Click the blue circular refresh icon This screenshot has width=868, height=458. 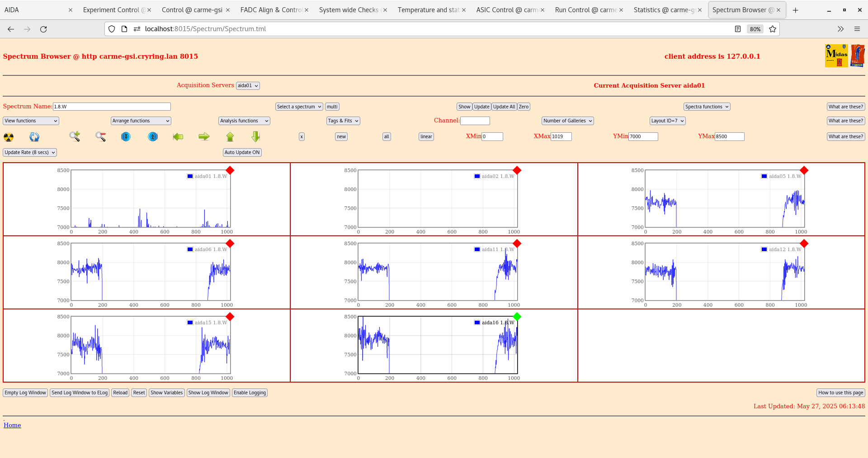pyautogui.click(x=34, y=137)
